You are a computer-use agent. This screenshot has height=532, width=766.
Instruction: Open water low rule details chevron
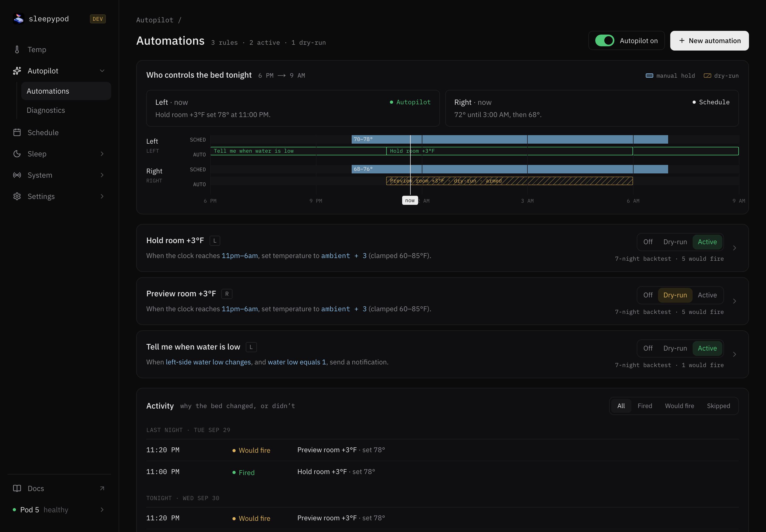point(734,354)
